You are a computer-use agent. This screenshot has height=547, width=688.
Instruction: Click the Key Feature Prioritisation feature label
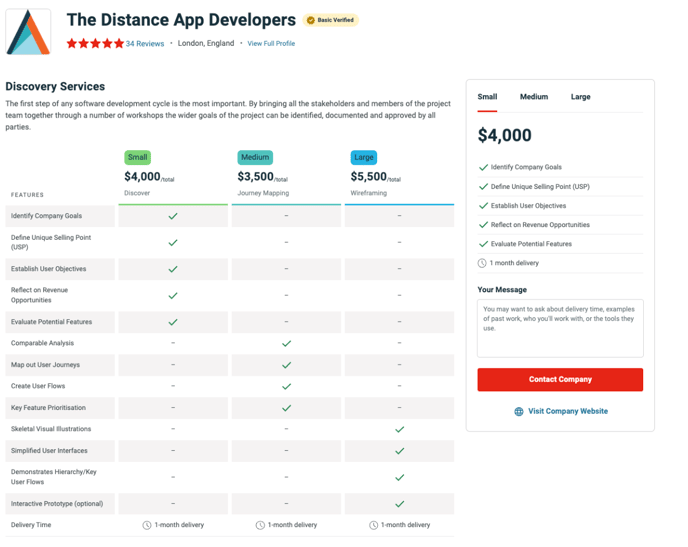48,408
